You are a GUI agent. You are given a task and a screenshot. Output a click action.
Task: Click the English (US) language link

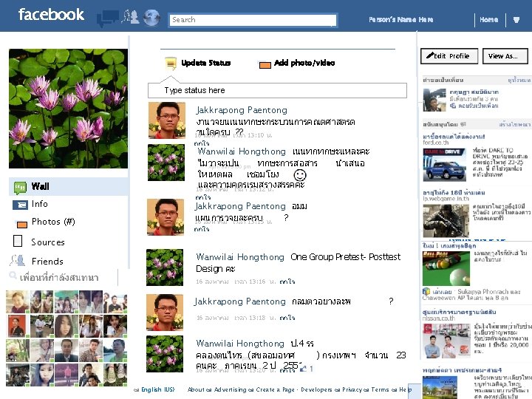pos(158,389)
